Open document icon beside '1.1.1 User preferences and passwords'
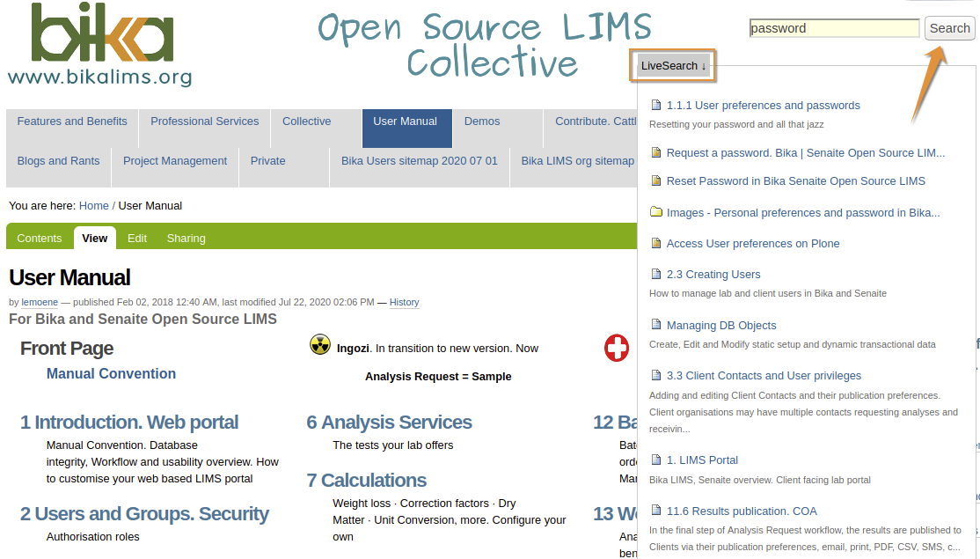The width and height of the screenshot is (980, 559). point(656,105)
